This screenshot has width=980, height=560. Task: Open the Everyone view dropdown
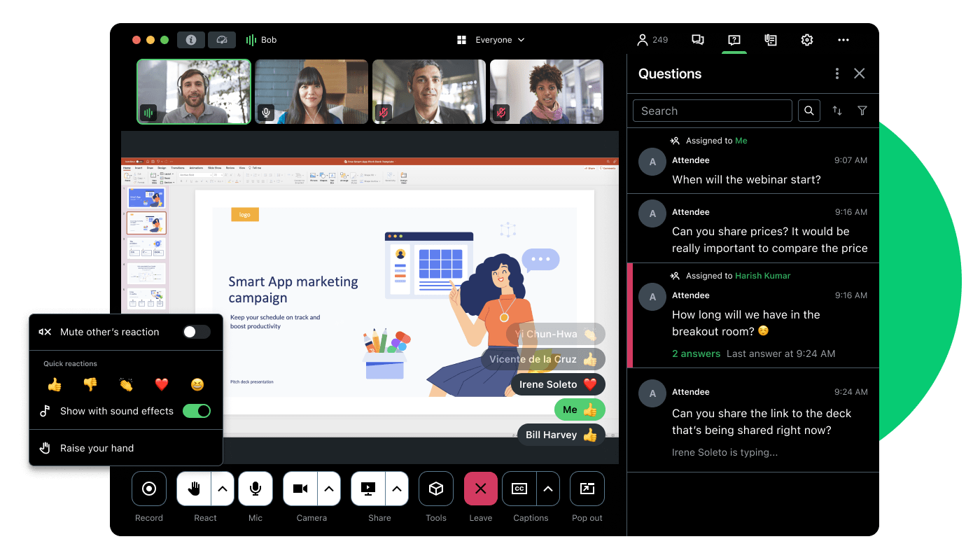point(491,40)
